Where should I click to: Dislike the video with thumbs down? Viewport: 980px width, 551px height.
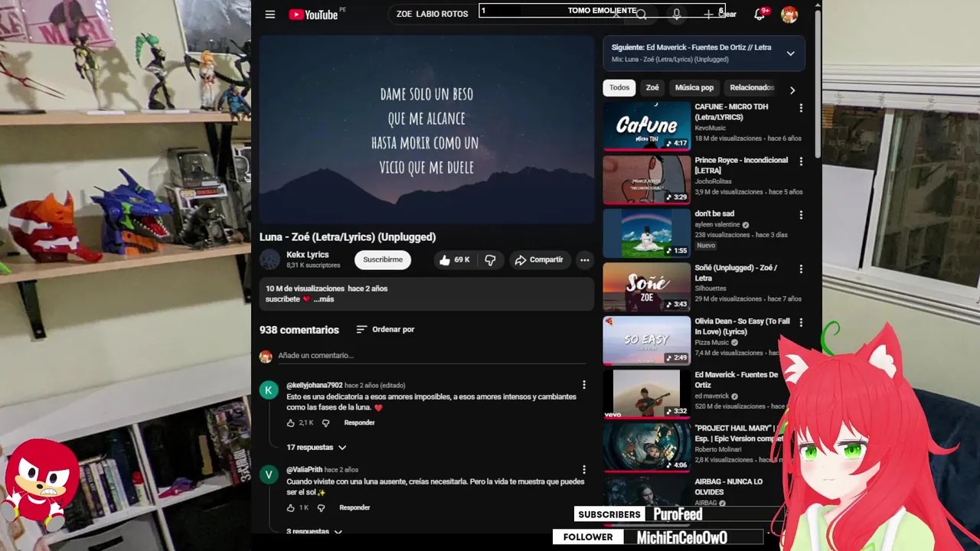tap(490, 260)
